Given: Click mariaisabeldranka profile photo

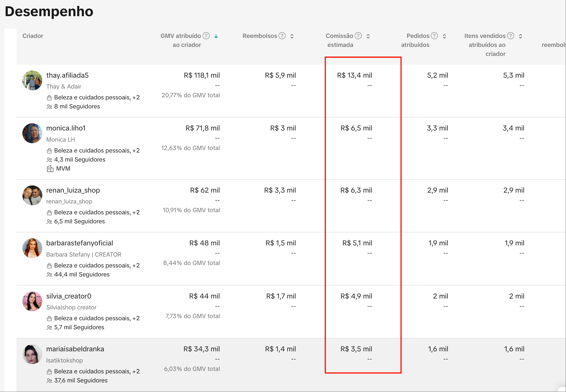Looking at the screenshot, I should (x=32, y=354).
